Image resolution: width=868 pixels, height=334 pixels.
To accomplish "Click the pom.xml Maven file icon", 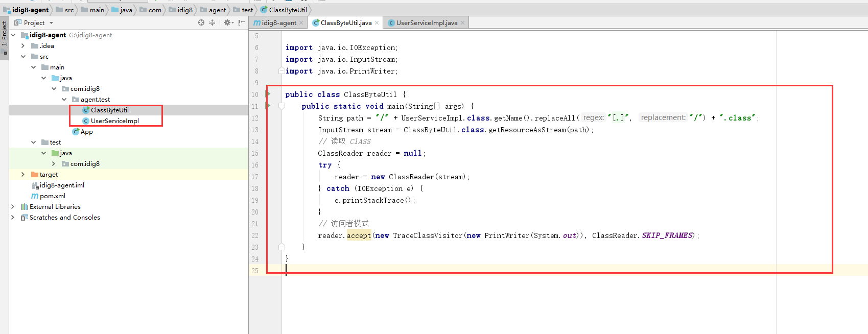I will pyautogui.click(x=35, y=196).
